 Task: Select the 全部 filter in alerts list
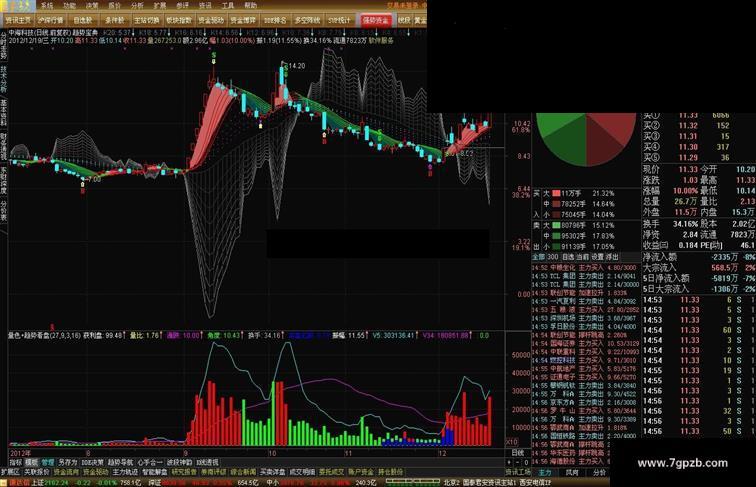(x=538, y=257)
